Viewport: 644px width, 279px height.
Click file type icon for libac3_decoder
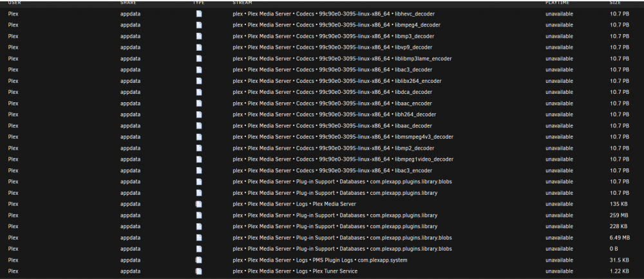(x=199, y=69)
